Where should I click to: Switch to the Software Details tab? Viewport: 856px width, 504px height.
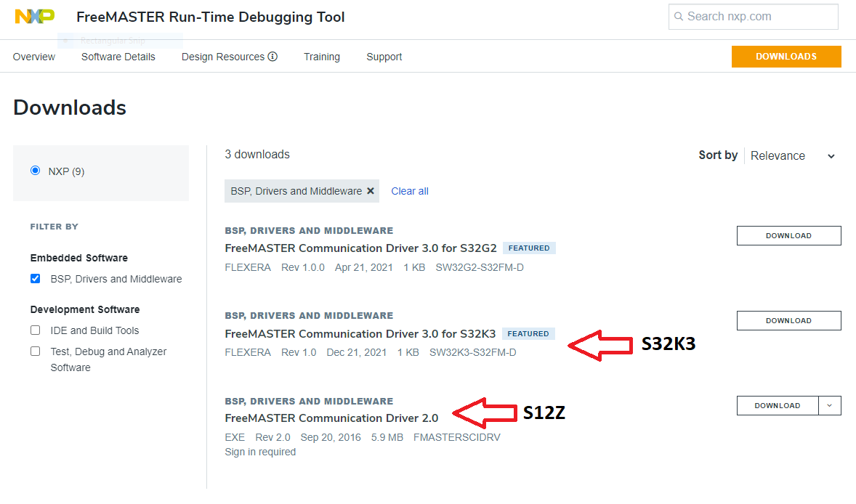(118, 56)
